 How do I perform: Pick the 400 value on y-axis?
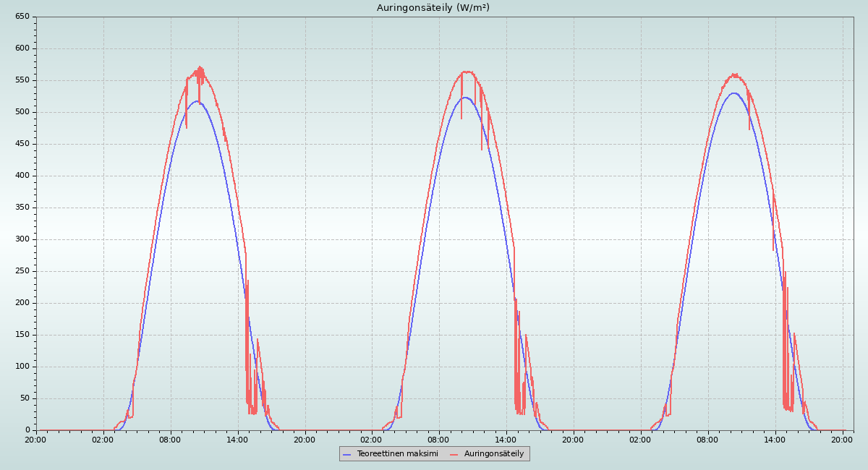(x=22, y=176)
